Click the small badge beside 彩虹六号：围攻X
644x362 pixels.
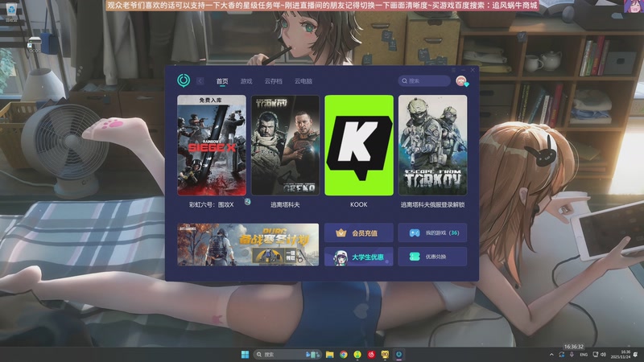(x=248, y=202)
